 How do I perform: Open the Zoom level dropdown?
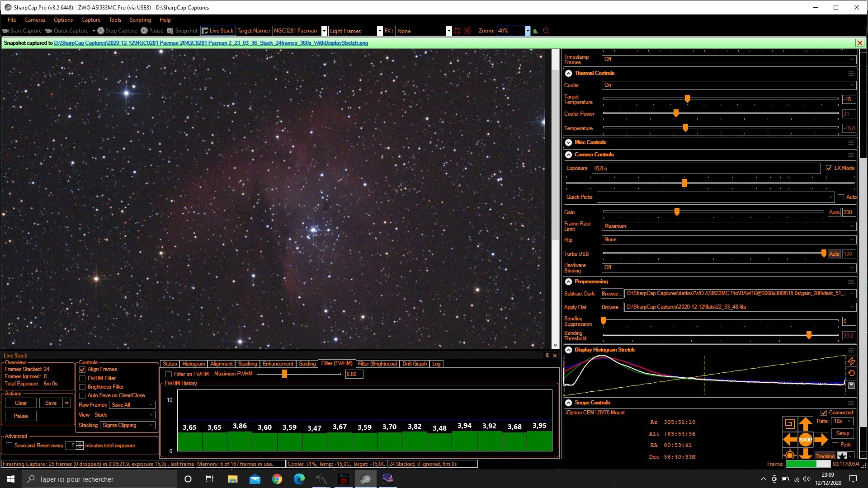click(528, 31)
